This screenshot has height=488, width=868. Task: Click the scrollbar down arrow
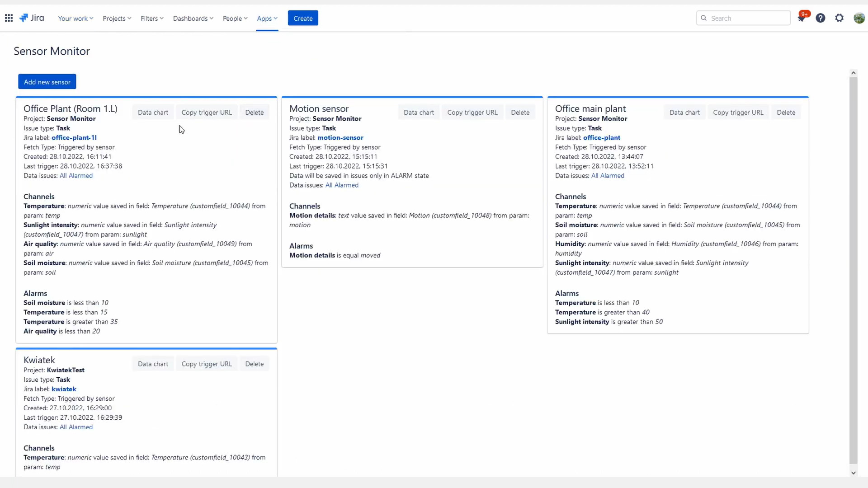coord(854,473)
